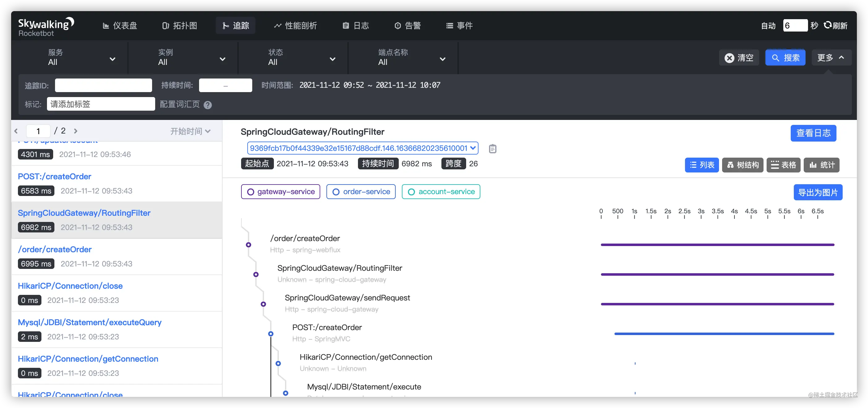
Task: Focus the 请添加标签 tag input
Action: [x=101, y=104]
